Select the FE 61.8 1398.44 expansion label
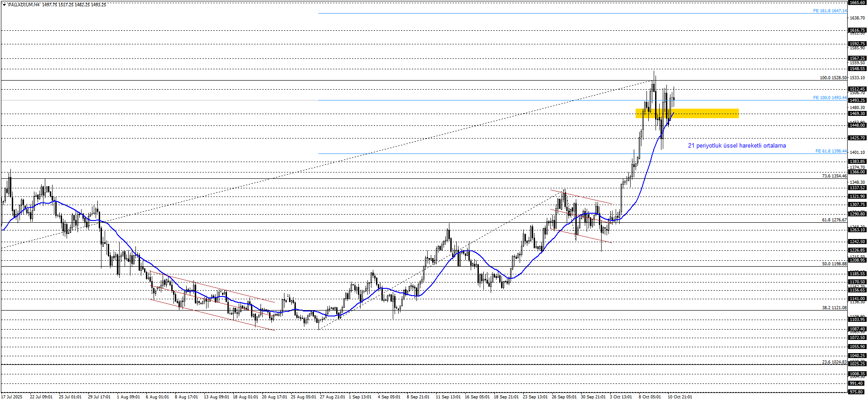Viewport: 868px width, 402px height. point(830,151)
